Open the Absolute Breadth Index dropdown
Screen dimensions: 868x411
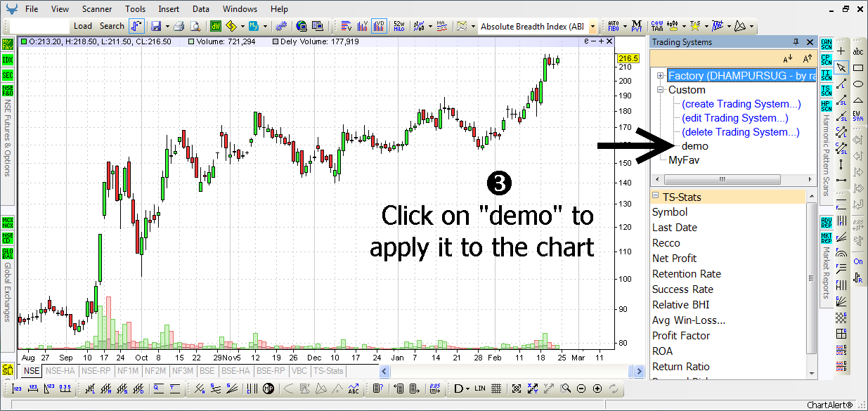[x=592, y=27]
